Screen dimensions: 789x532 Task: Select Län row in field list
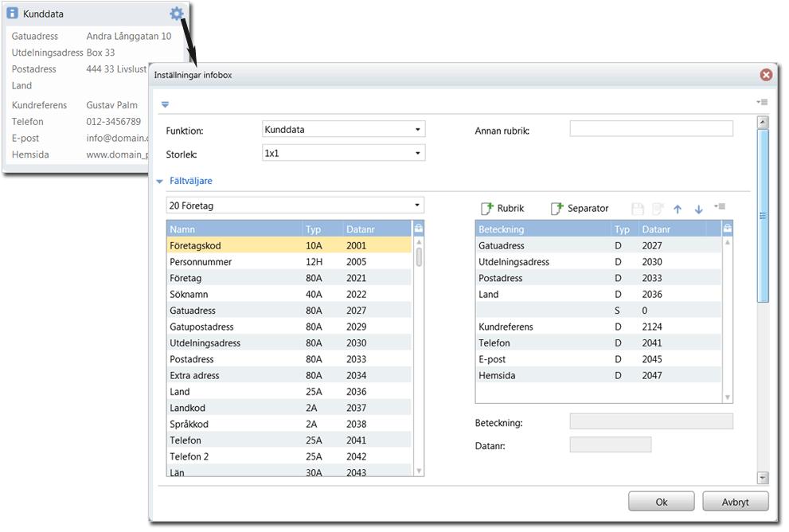[289, 471]
